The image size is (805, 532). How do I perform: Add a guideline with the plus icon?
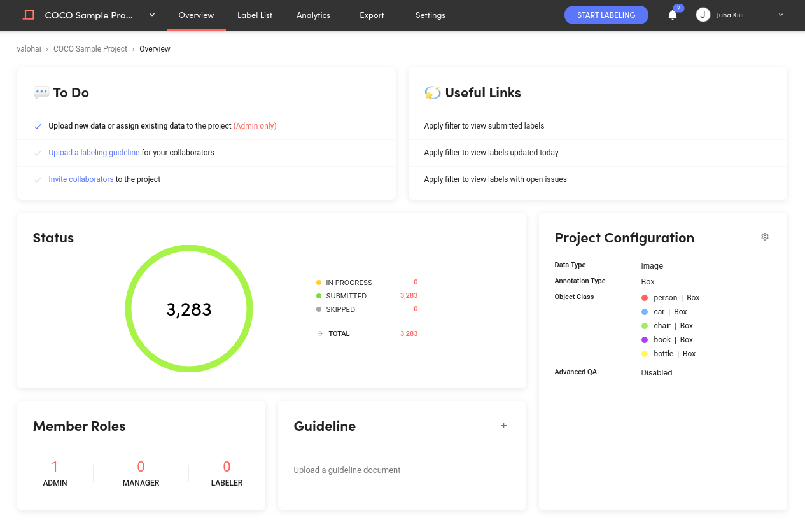[x=504, y=426]
